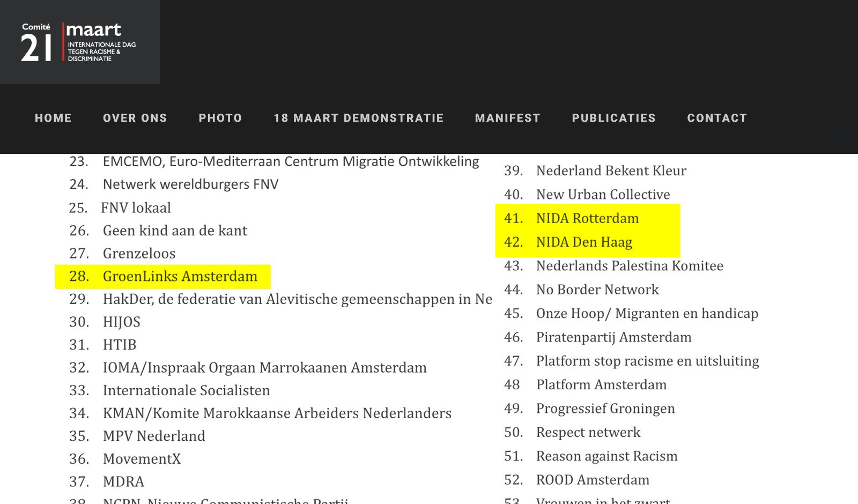Select entry MPV Nederland

coord(137,436)
